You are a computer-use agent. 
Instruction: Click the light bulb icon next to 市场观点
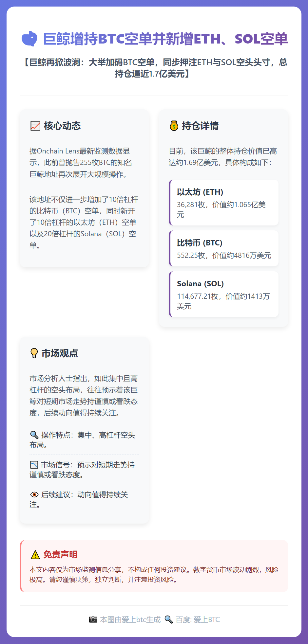[34, 353]
